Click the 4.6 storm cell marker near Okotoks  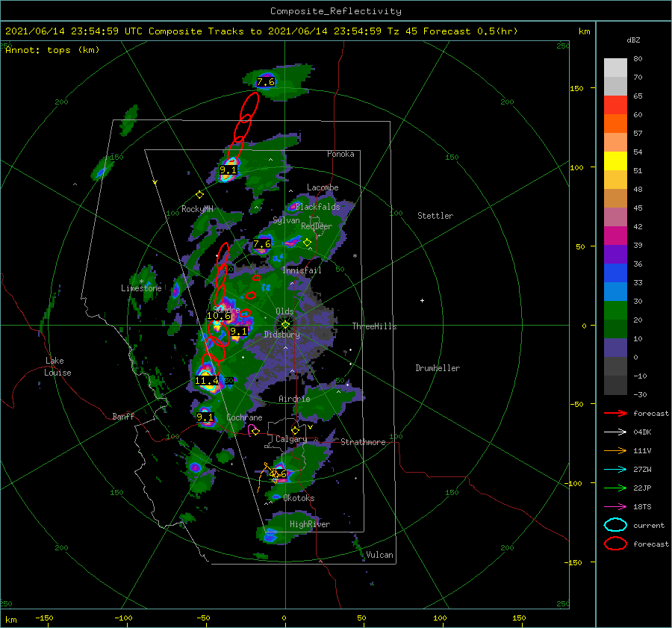[279, 474]
